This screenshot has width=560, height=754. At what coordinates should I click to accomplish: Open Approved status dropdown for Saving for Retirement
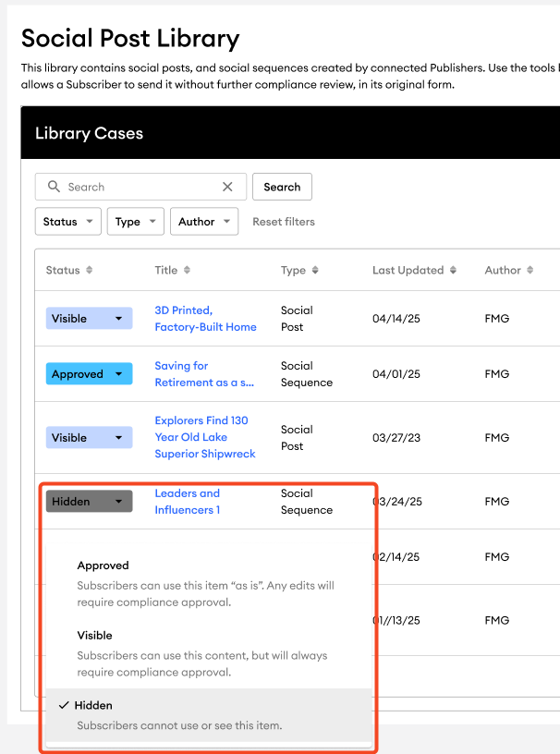(x=89, y=374)
